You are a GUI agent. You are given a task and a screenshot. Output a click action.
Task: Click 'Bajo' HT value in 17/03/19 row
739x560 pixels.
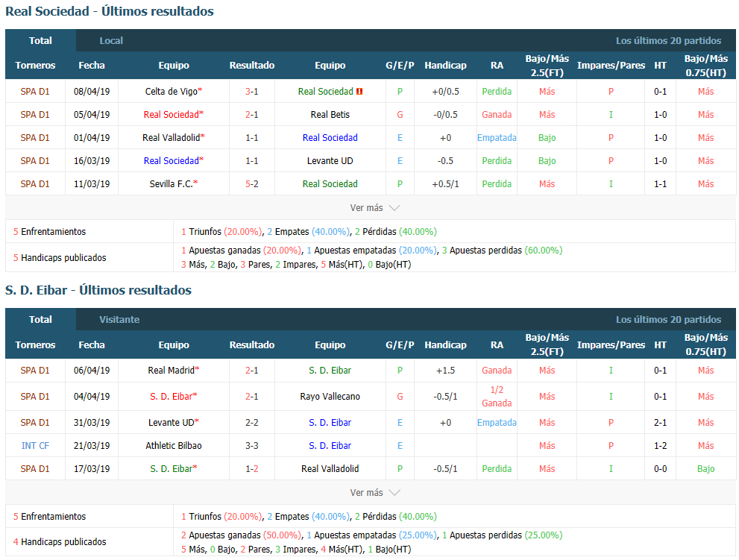[705, 468]
